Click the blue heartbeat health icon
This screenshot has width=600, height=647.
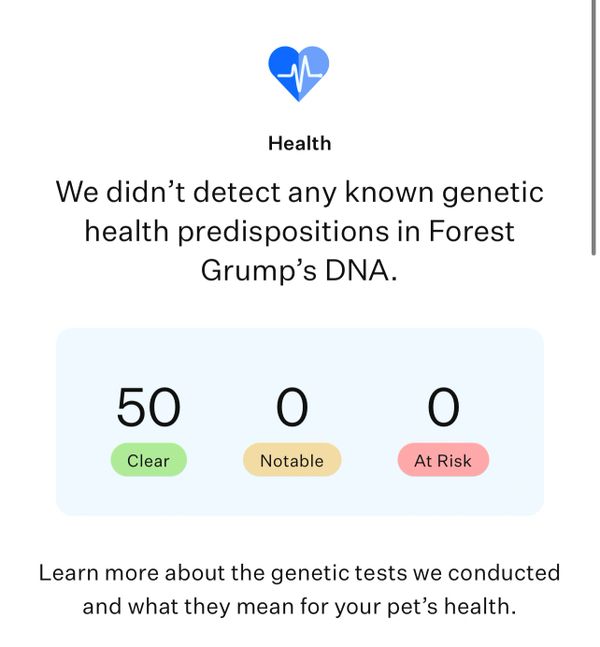coord(299,73)
